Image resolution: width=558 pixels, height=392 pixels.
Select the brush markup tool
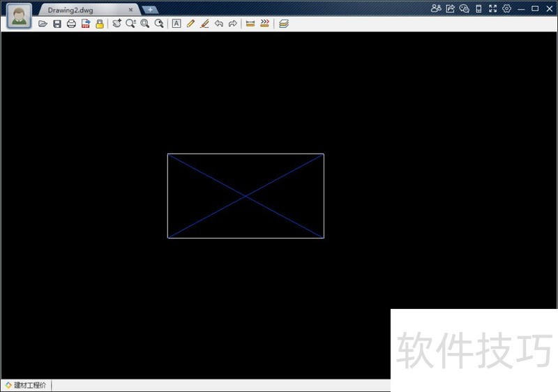tap(204, 24)
